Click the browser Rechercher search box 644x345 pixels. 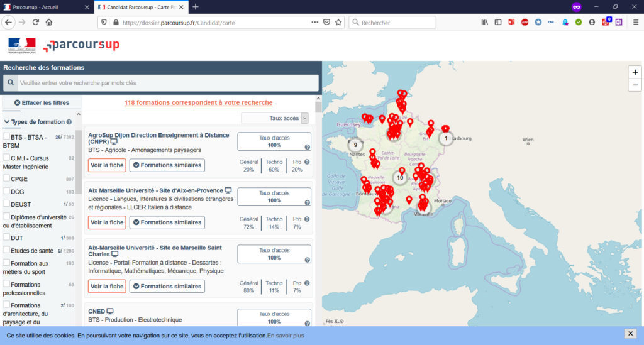392,23
